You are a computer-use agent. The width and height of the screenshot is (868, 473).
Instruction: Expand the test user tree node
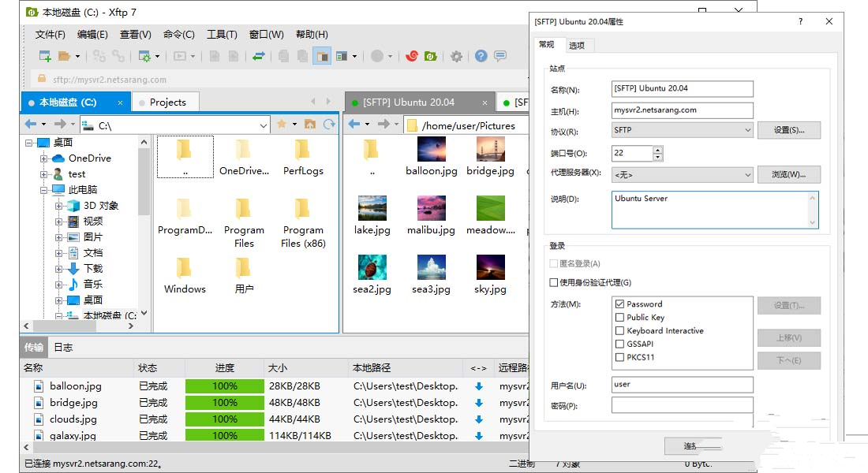coord(43,174)
